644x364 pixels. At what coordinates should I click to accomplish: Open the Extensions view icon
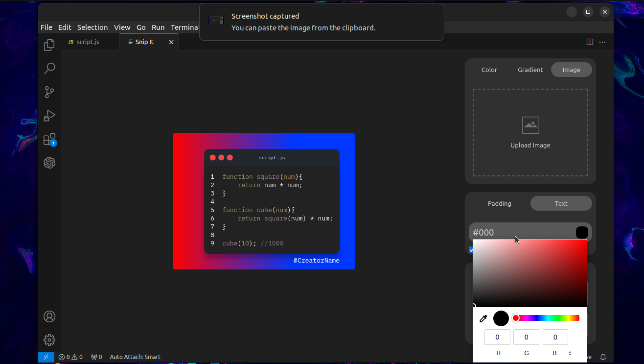[x=49, y=140]
